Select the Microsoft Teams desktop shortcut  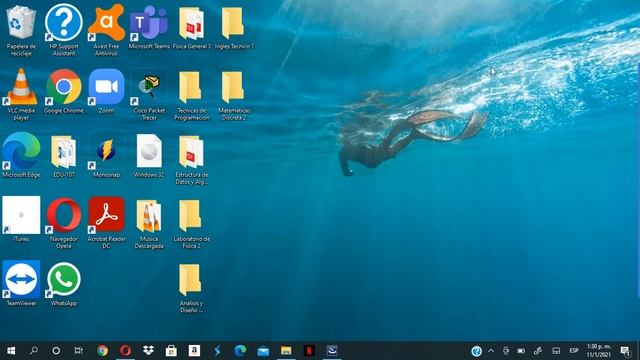149,27
